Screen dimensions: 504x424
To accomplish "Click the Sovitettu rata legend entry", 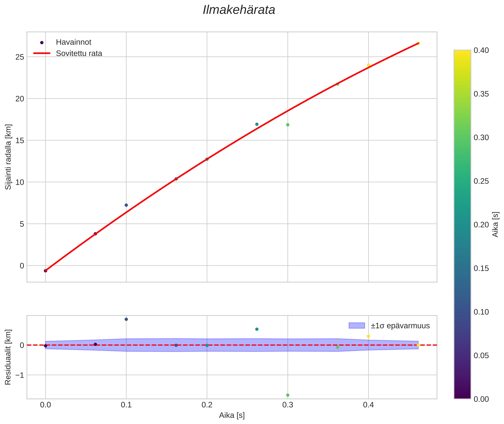I will coord(79,53).
